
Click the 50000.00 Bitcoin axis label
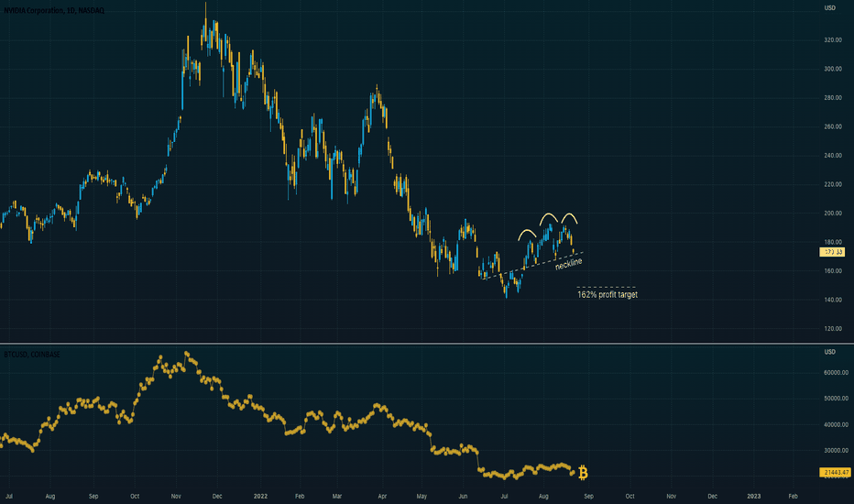tap(836, 399)
